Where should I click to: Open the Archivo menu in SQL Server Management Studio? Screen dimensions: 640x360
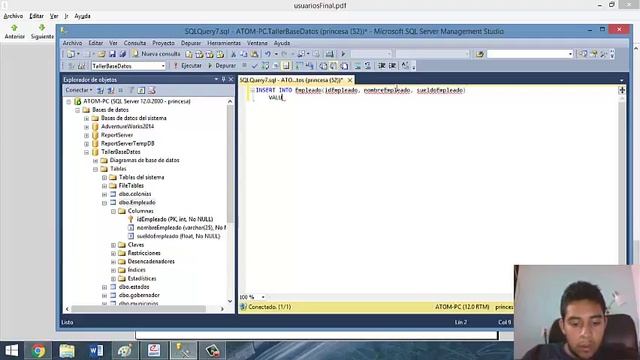[x=72, y=43]
